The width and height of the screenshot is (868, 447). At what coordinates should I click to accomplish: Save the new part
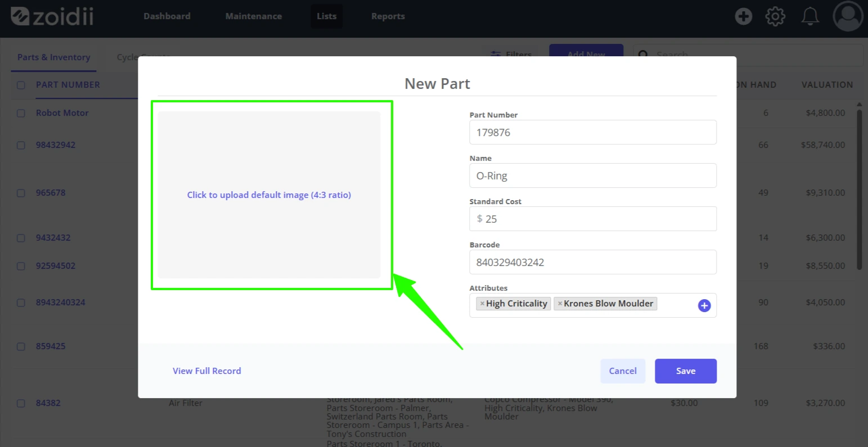(x=686, y=371)
